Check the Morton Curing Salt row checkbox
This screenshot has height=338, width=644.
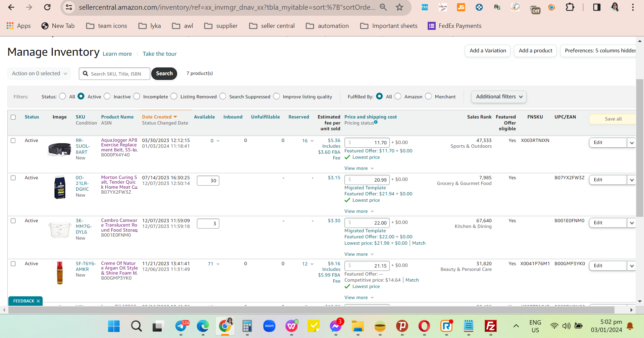(13, 178)
